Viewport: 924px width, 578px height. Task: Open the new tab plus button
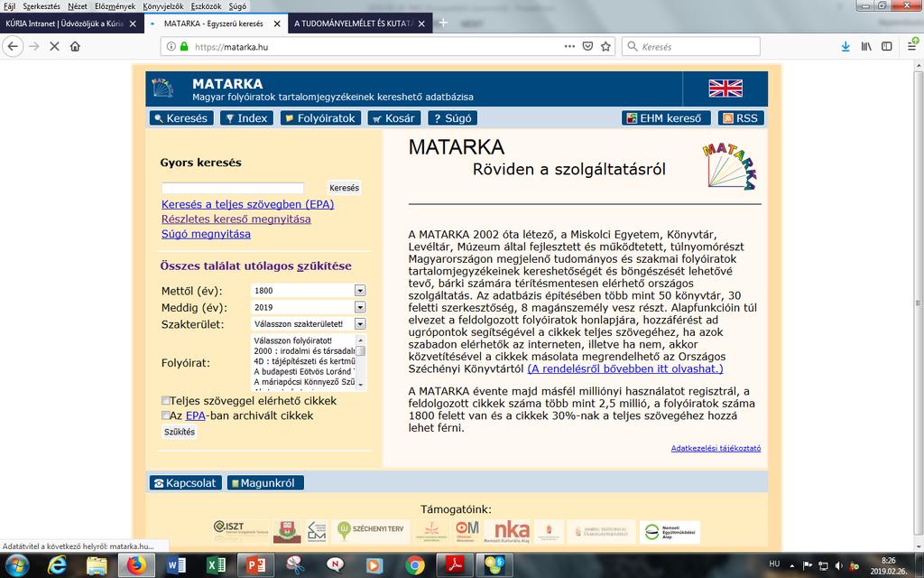pyautogui.click(x=443, y=23)
